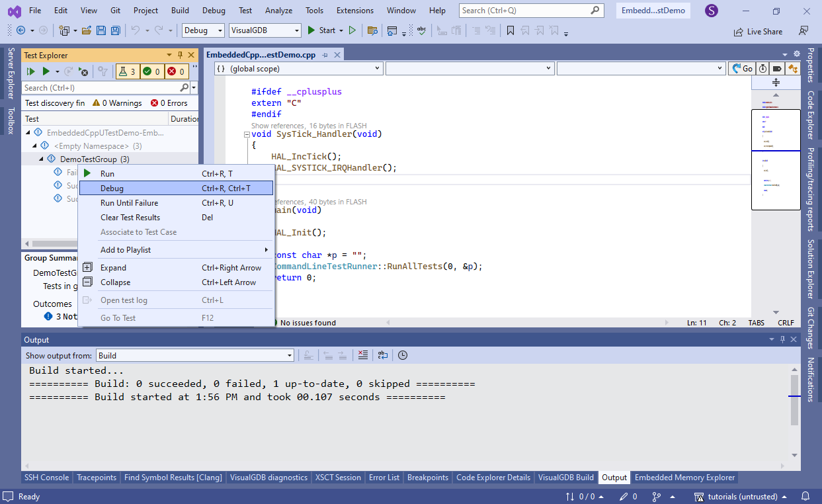Image resolution: width=822 pixels, height=504 pixels.
Task: Click the Go button in navigation bar
Action: point(741,68)
